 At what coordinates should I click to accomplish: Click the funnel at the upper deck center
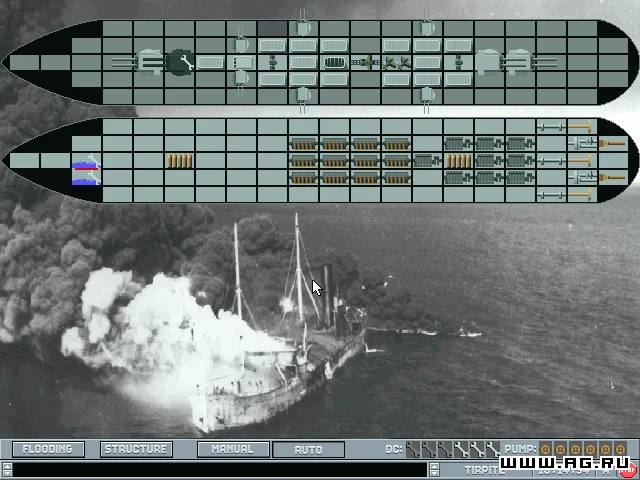tap(334, 62)
